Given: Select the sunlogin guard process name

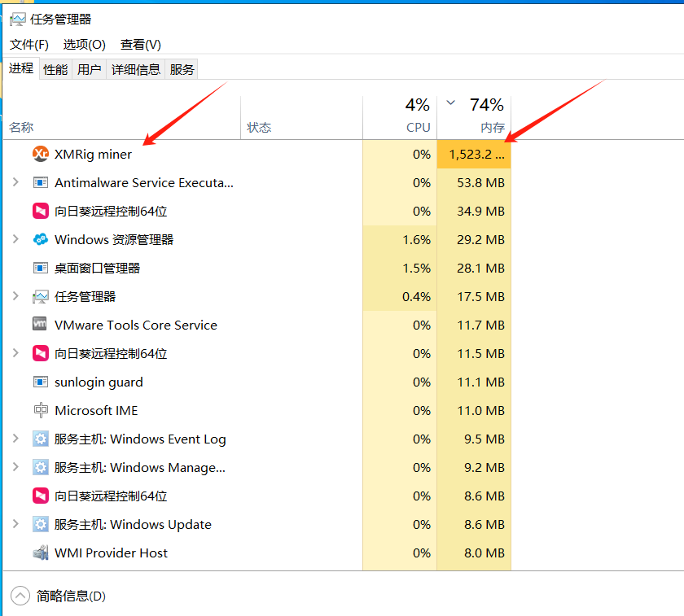Looking at the screenshot, I should point(99,382).
